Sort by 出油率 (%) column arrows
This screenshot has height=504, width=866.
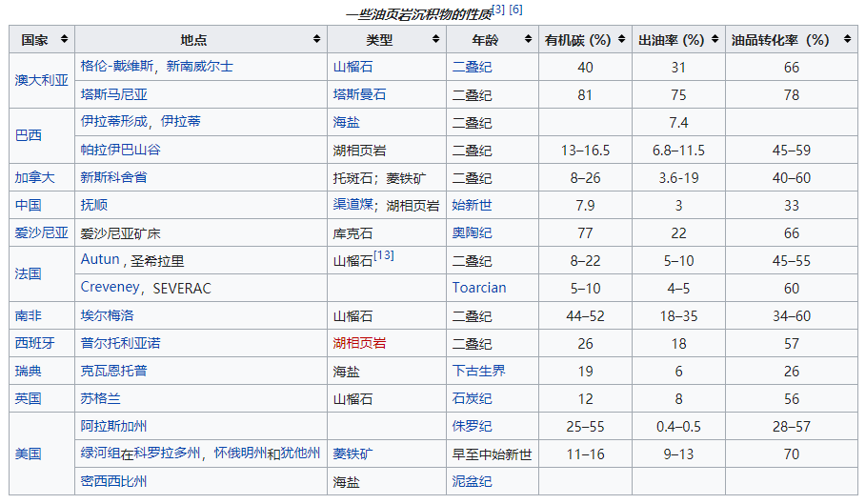(715, 39)
